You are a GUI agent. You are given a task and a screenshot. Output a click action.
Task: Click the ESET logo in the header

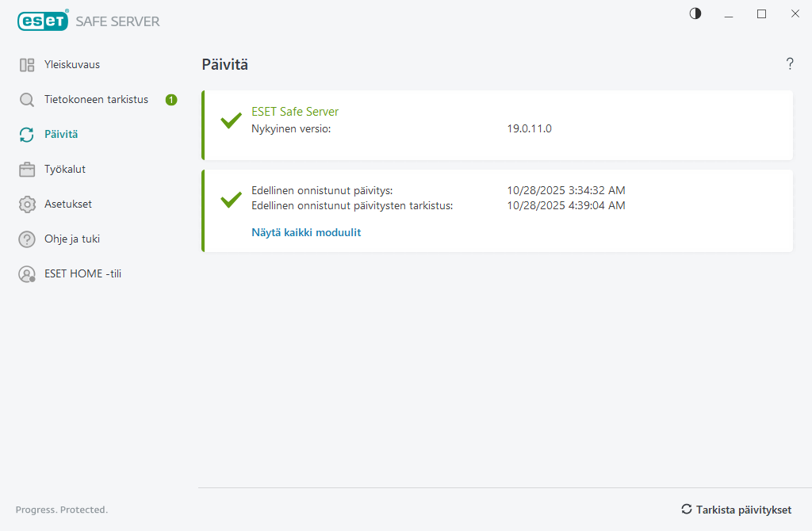43,21
